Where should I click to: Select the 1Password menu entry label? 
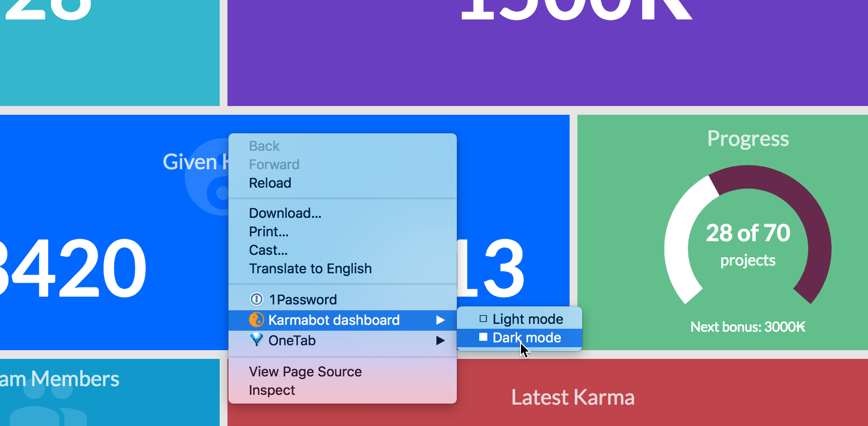[x=303, y=300]
